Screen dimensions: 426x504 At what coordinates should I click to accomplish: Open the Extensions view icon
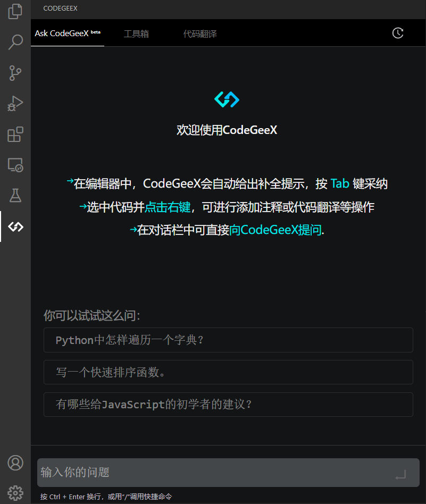(x=15, y=135)
